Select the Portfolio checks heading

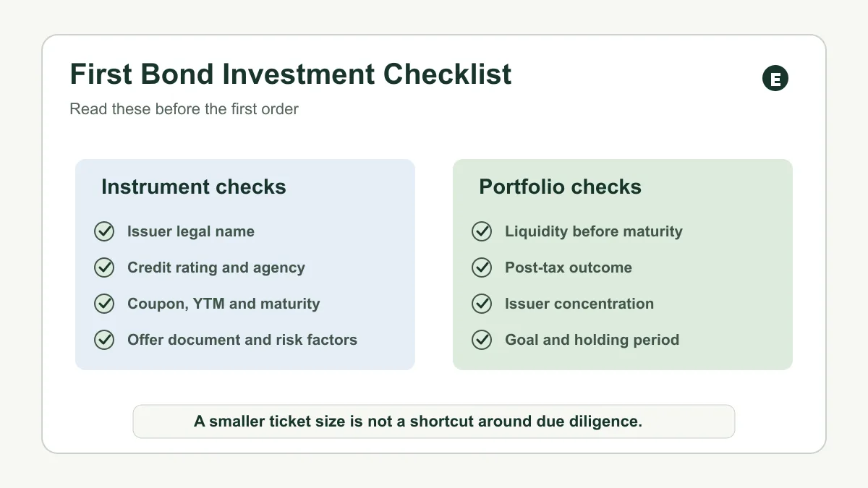[x=560, y=187]
